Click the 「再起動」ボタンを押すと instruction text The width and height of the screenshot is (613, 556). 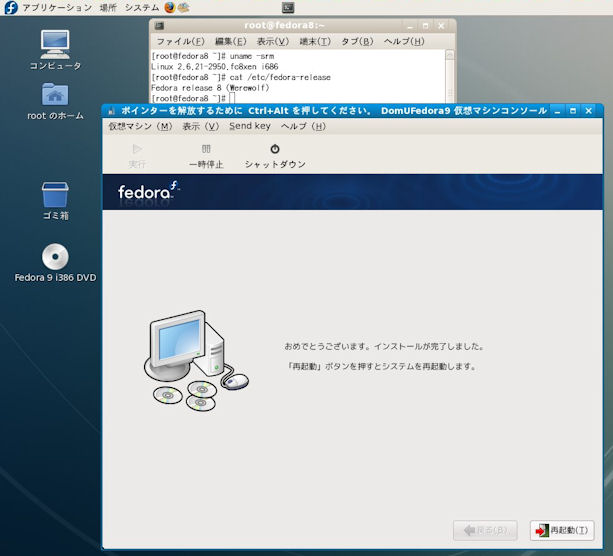tap(381, 366)
